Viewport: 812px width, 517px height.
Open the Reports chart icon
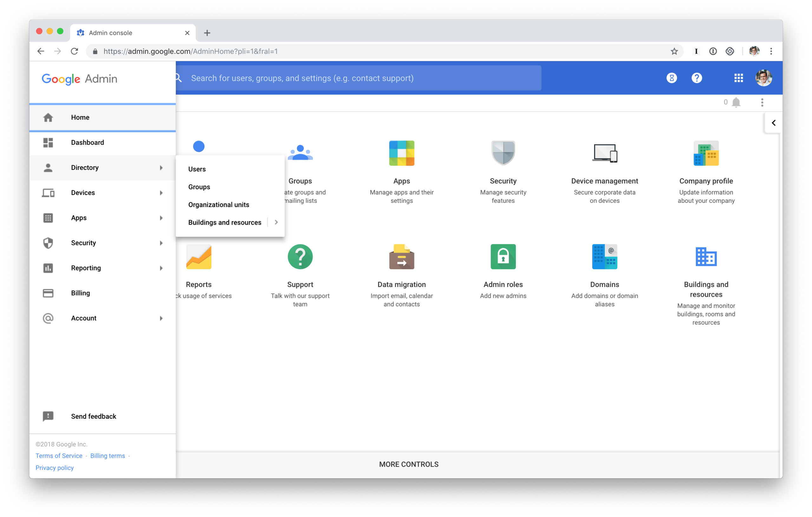(199, 257)
